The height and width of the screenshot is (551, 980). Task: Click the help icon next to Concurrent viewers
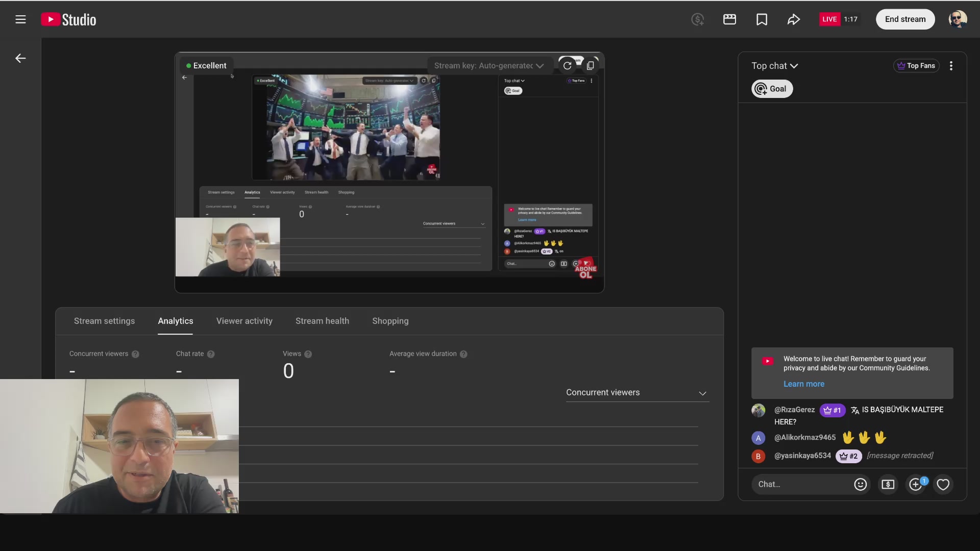pos(135,354)
